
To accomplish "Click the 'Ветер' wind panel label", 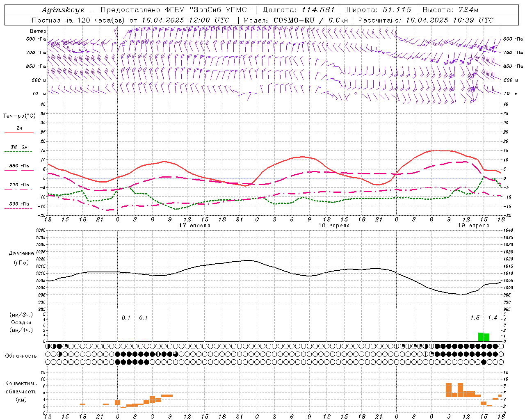I will [38, 31].
